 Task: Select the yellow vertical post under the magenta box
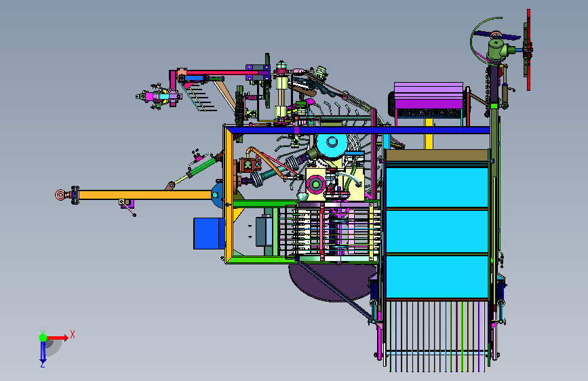429,134
